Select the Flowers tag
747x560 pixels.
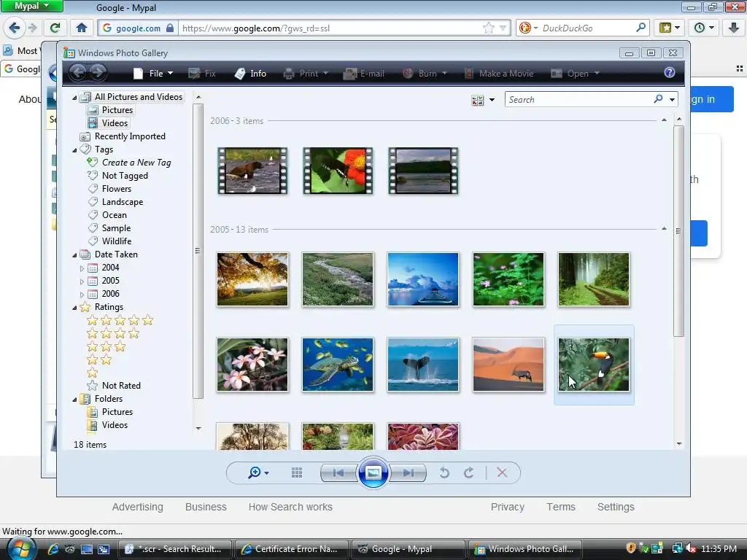(x=109, y=189)
